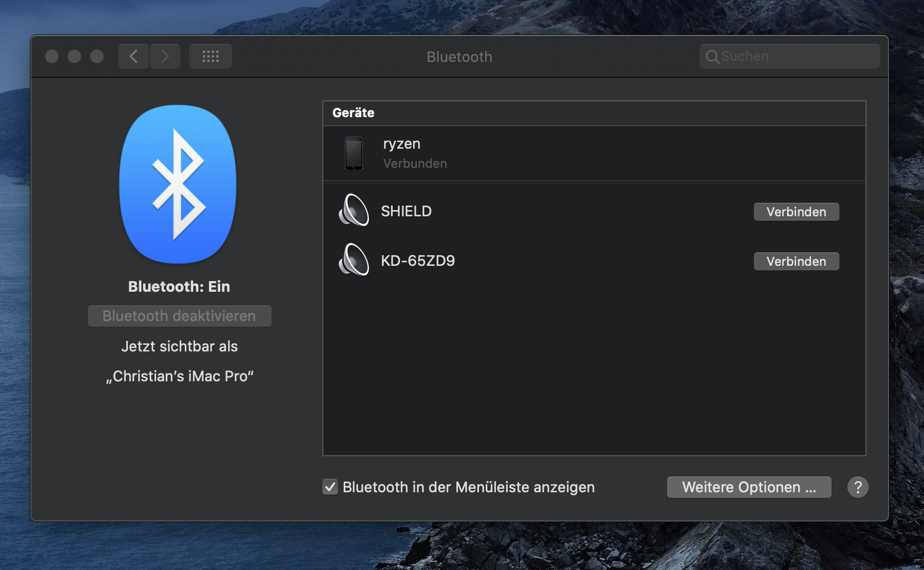Open help with the question mark button
Screen dimensions: 924x570
[x=858, y=487]
